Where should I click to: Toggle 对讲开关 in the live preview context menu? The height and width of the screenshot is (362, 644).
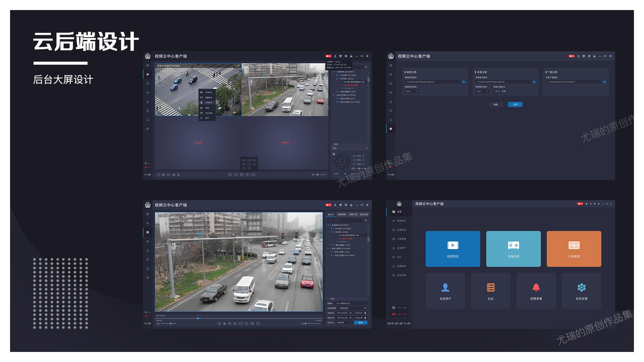click(207, 103)
